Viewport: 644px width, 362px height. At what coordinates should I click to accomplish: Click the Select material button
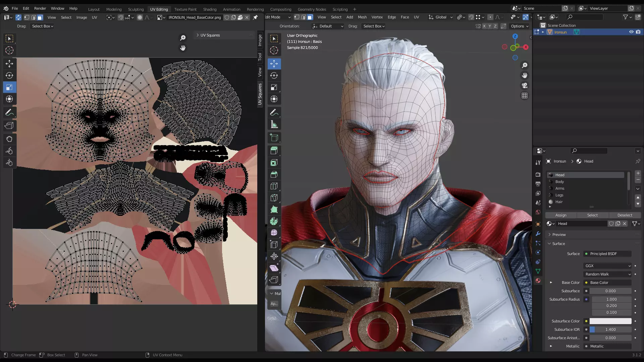tap(592, 215)
